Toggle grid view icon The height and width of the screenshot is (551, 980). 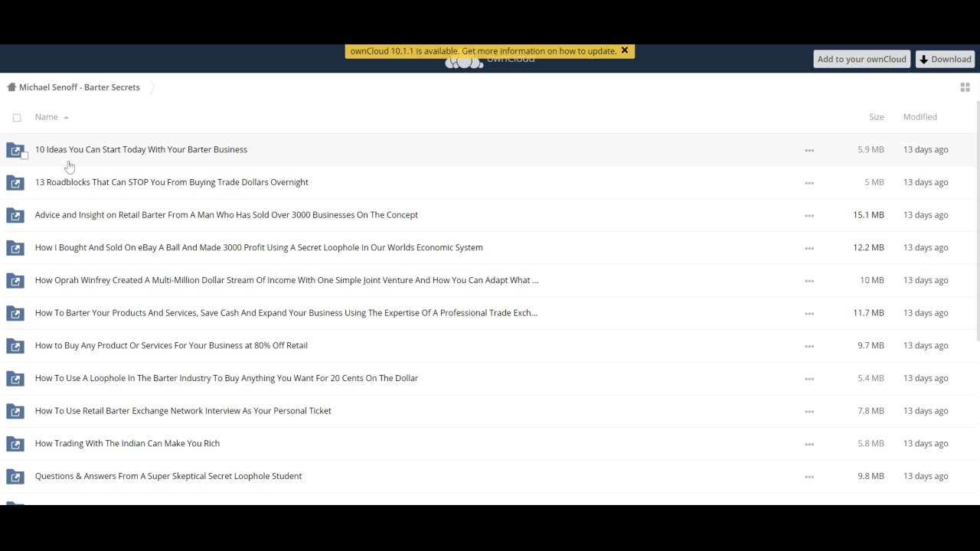(x=965, y=87)
